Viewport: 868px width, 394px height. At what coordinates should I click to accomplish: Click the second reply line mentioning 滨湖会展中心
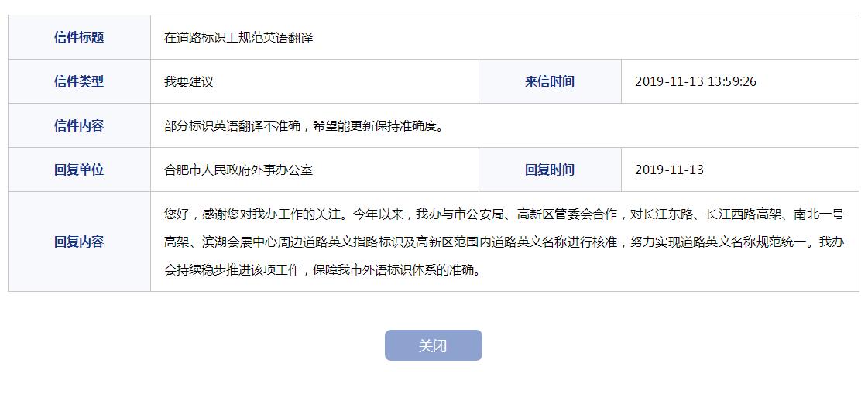click(504, 242)
